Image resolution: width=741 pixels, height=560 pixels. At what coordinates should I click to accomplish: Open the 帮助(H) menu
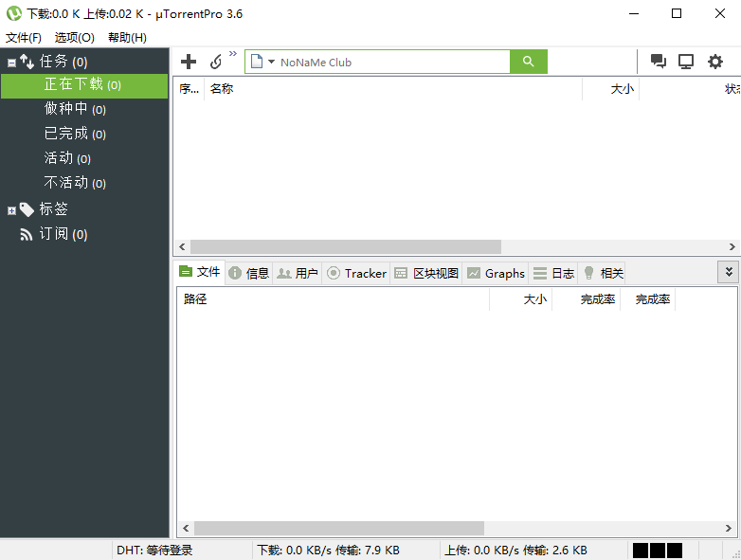tap(127, 37)
